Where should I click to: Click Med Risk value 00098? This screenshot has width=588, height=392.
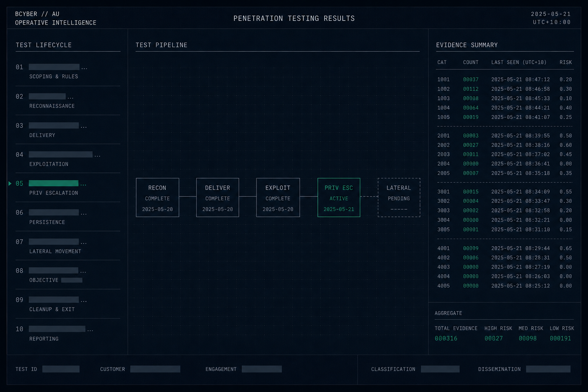tap(528, 338)
